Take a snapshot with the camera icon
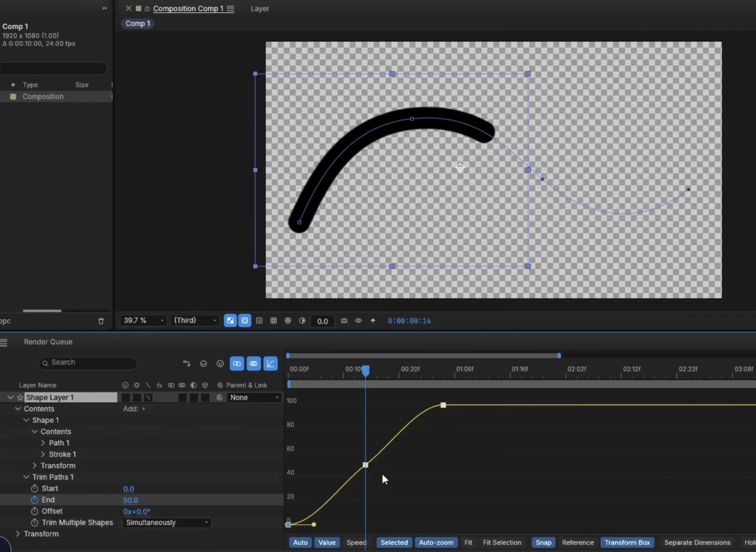 point(344,321)
